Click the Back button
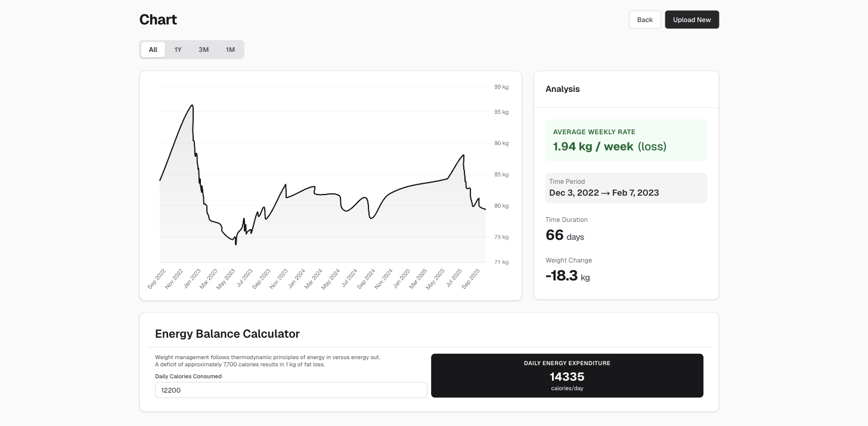This screenshot has width=868, height=426. click(644, 20)
